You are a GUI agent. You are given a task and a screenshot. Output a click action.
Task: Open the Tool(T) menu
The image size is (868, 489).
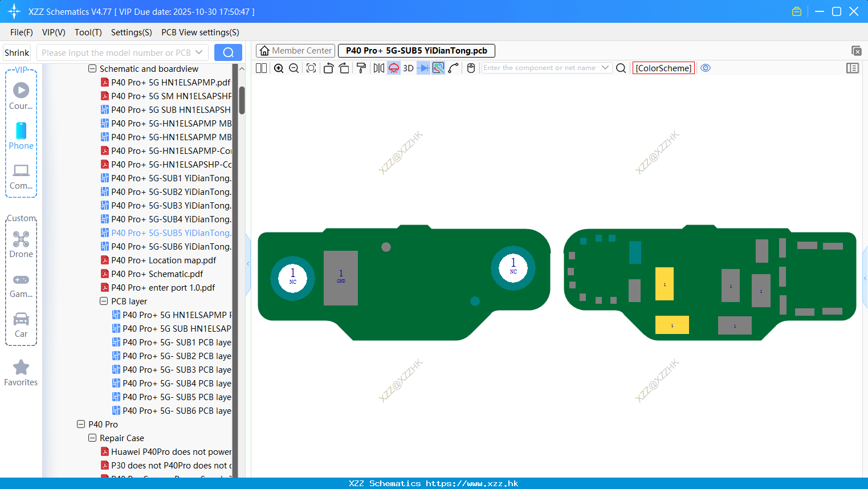click(x=88, y=32)
